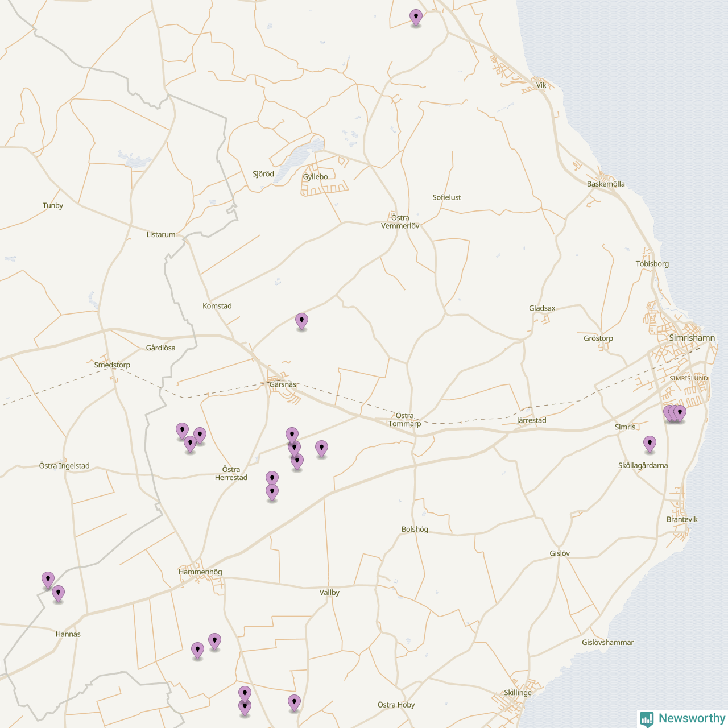The image size is (728, 728).
Task: Click rightmost marker in cluster west of Östra Herrestad
Action: coord(200,436)
